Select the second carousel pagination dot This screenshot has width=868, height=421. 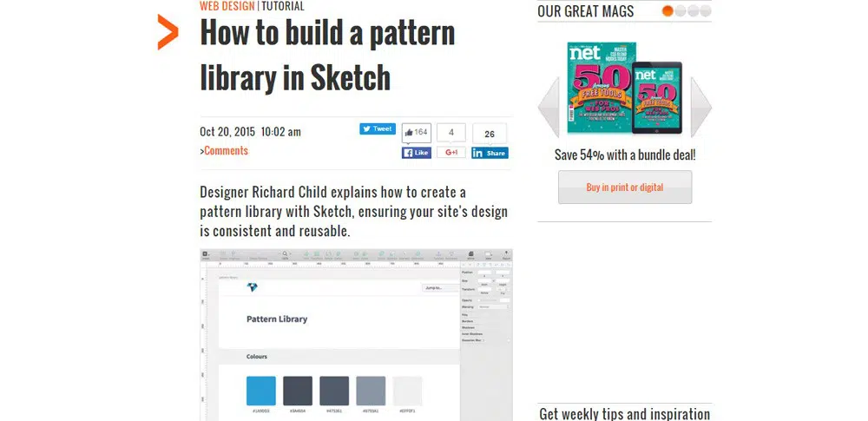click(680, 11)
